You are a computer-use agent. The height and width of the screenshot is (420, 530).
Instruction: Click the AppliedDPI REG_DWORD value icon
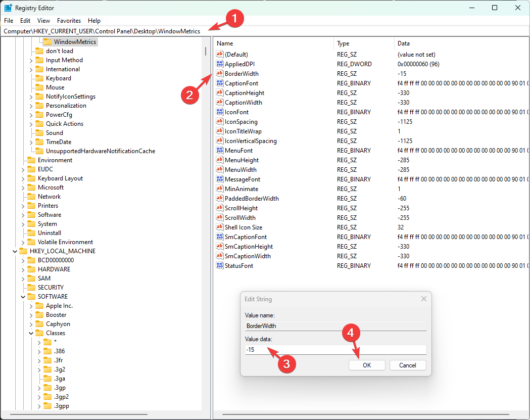220,64
